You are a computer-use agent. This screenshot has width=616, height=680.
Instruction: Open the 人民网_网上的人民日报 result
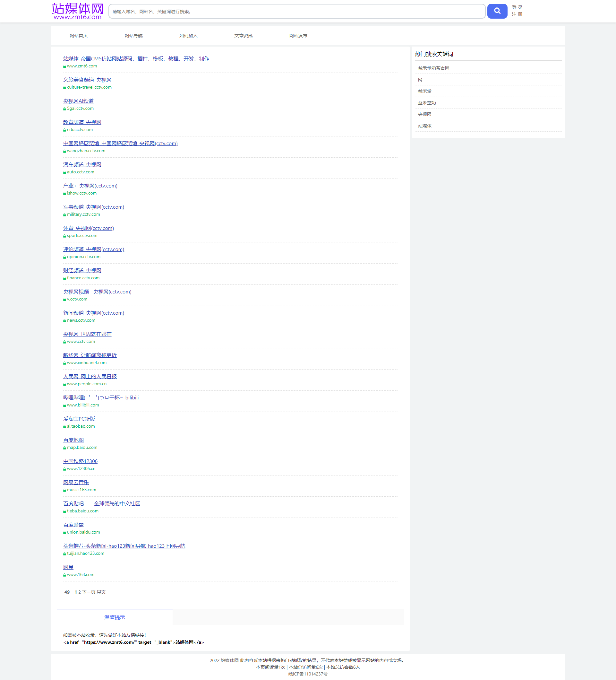tap(90, 377)
